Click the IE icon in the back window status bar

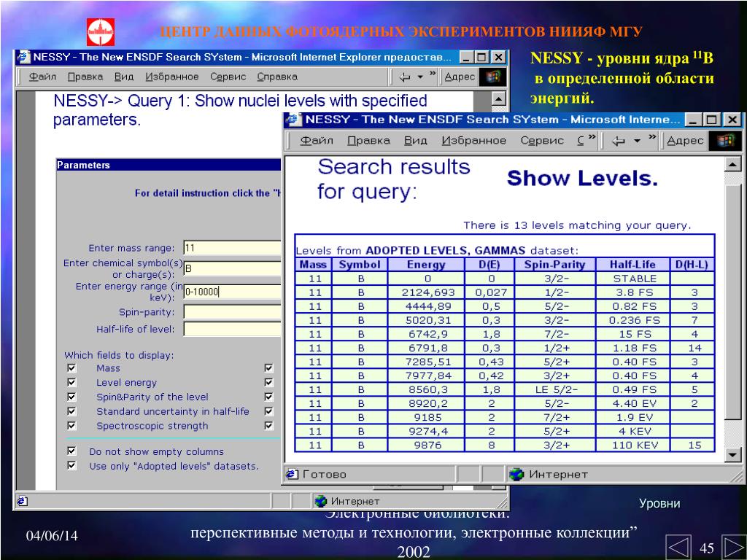pos(22,501)
